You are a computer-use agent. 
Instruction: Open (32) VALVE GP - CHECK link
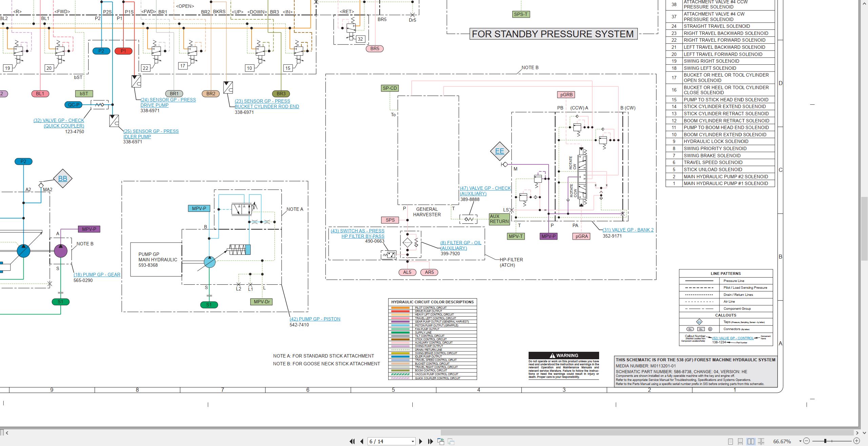59,123
